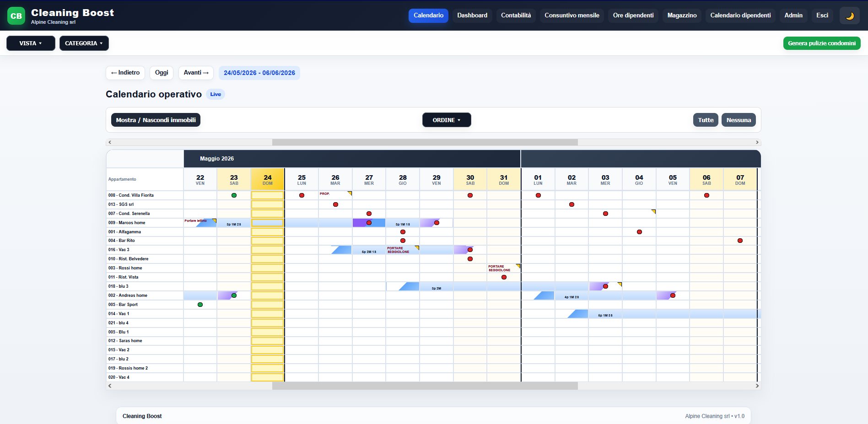868x424 pixels.
Task: Click Esci to log out
Action: [822, 16]
